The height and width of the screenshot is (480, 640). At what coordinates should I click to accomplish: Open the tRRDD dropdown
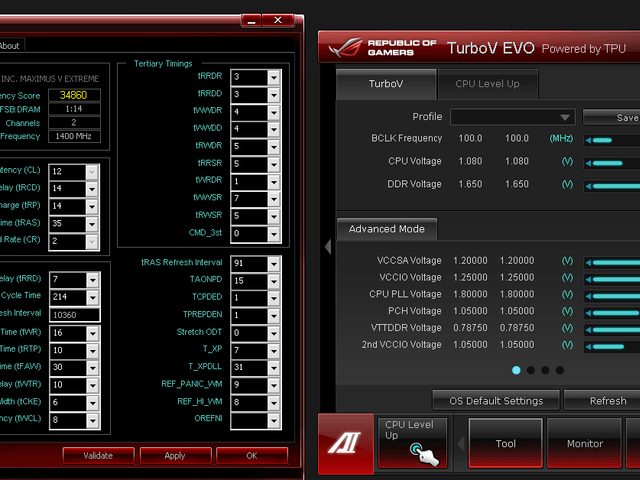(274, 95)
